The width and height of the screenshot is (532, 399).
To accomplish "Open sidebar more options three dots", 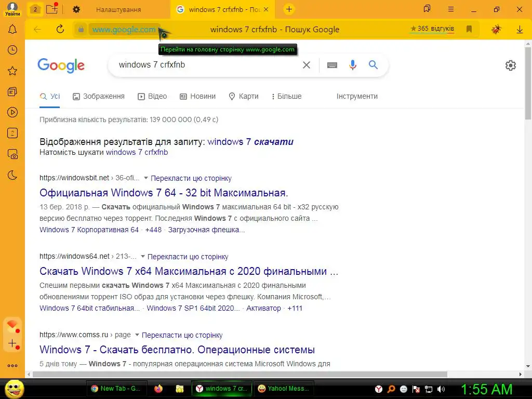I will point(12,366).
